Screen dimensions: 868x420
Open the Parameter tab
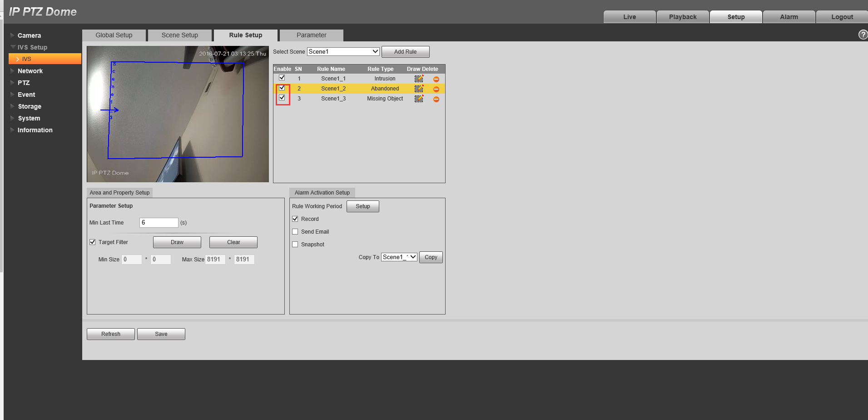(312, 35)
